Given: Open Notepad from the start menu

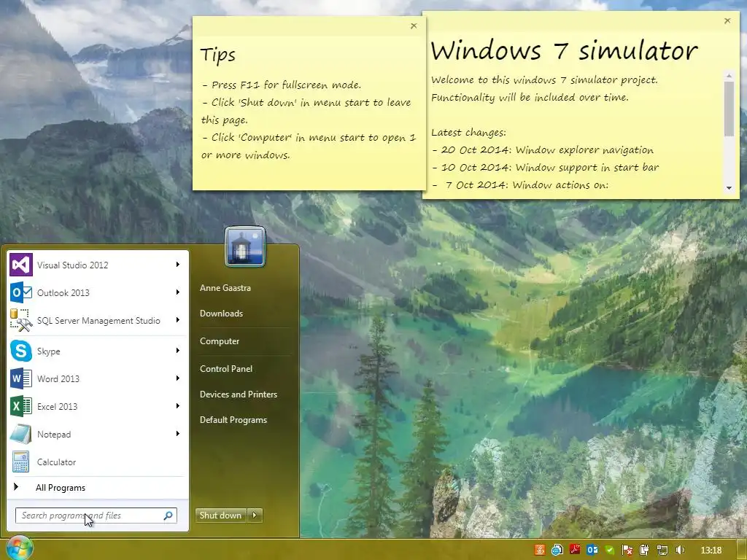Looking at the screenshot, I should pos(98,434).
